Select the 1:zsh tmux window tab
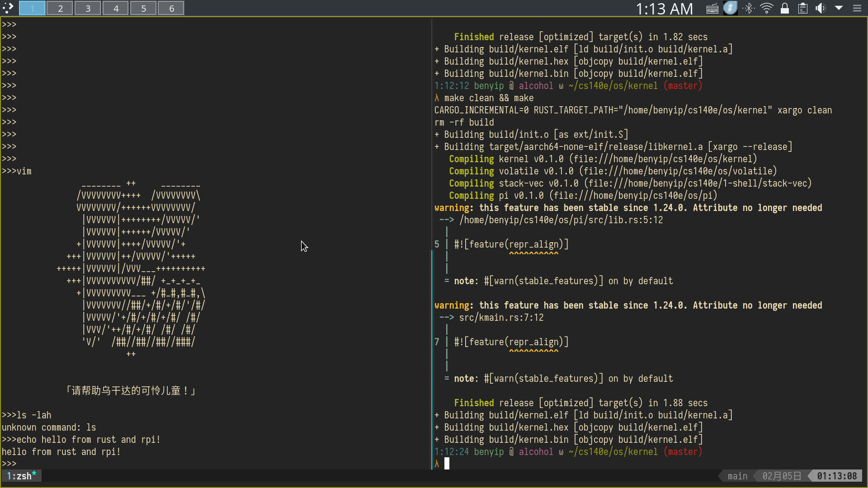 tap(21, 476)
